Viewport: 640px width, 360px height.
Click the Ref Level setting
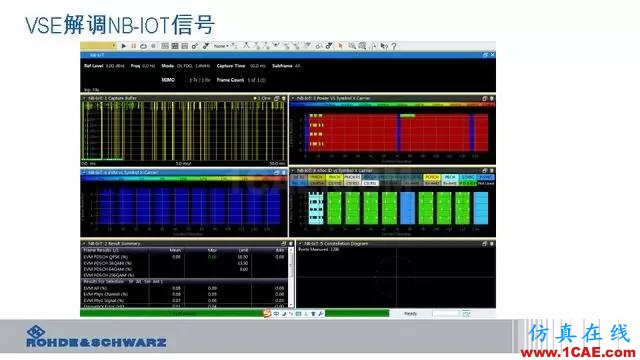[x=104, y=66]
